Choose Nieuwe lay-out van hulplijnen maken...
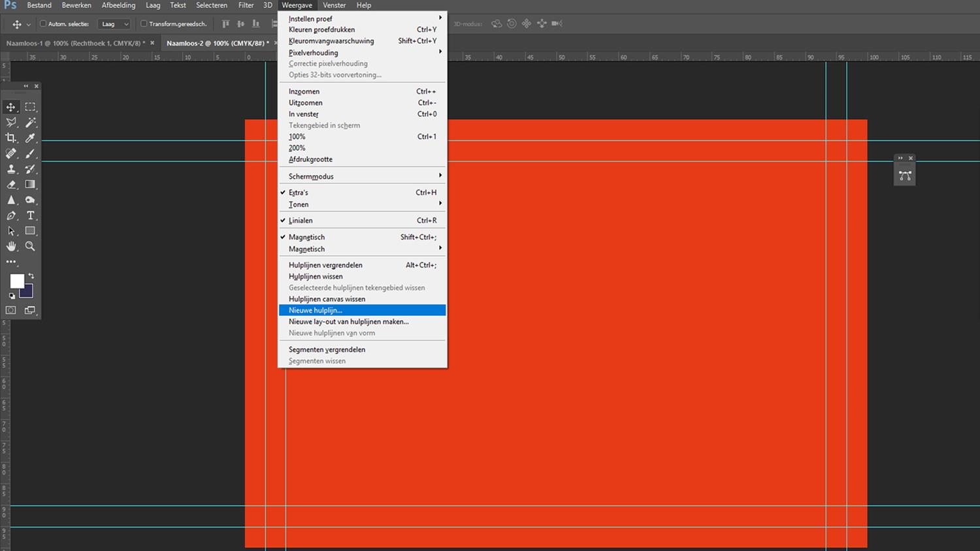 tap(363, 322)
